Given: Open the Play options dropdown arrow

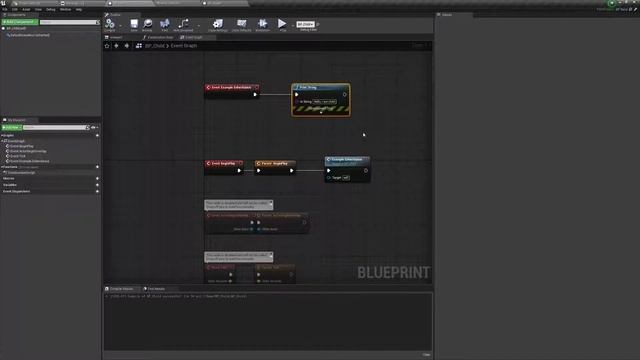Looking at the screenshot, I should [x=292, y=26].
